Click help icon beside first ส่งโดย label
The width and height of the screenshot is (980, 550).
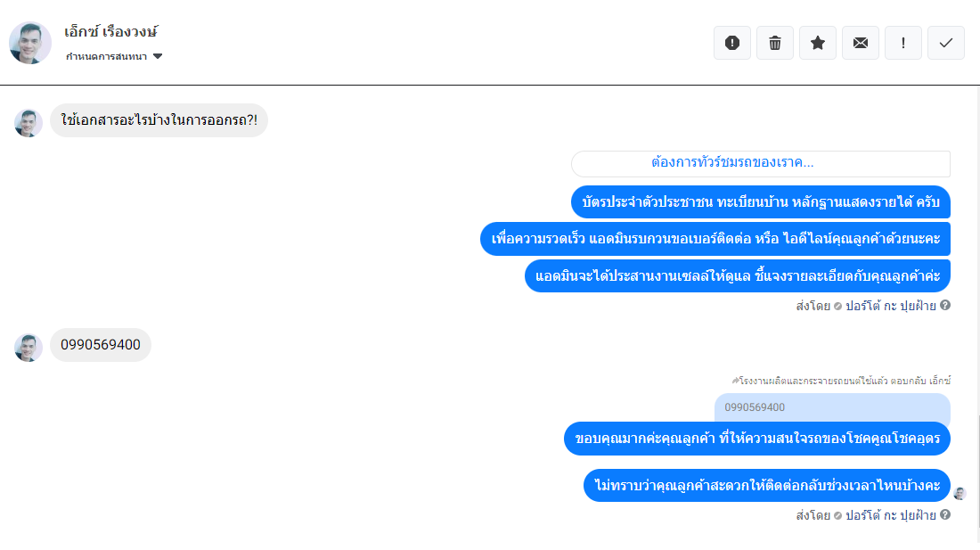pos(945,305)
